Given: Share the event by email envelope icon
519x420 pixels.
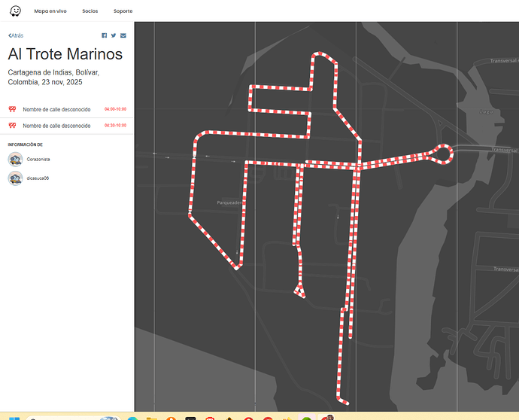Looking at the screenshot, I should (x=123, y=35).
